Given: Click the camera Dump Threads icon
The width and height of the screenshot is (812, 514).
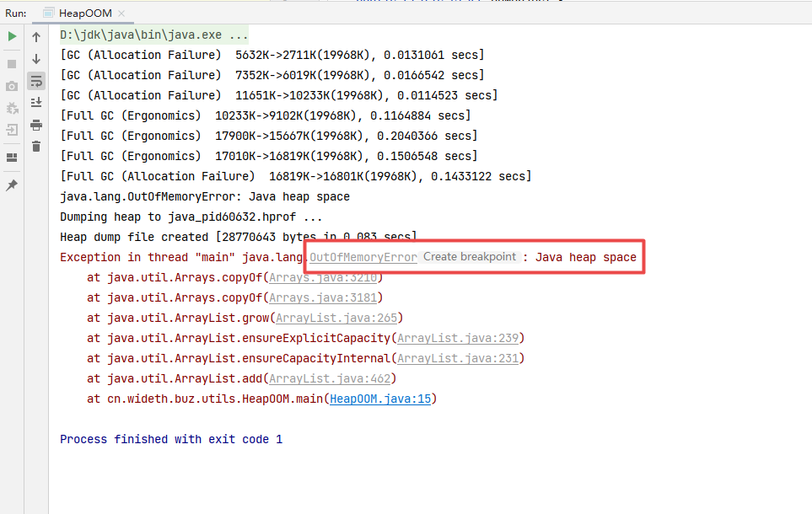Looking at the screenshot, I should 12,86.
